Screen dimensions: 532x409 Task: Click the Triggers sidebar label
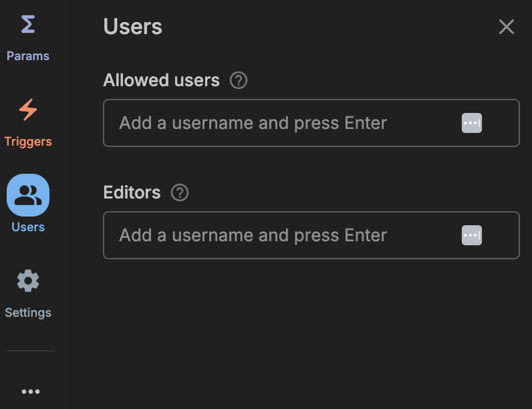[x=28, y=142]
